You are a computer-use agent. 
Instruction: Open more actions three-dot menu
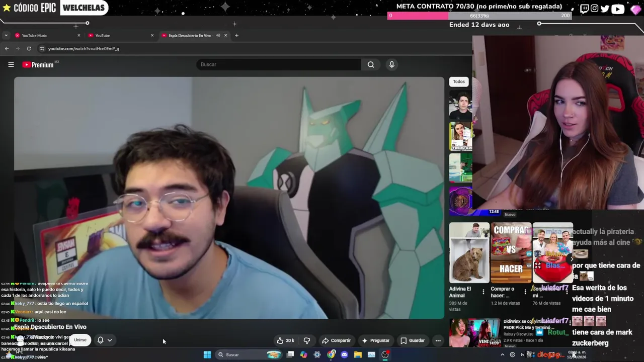tap(438, 340)
